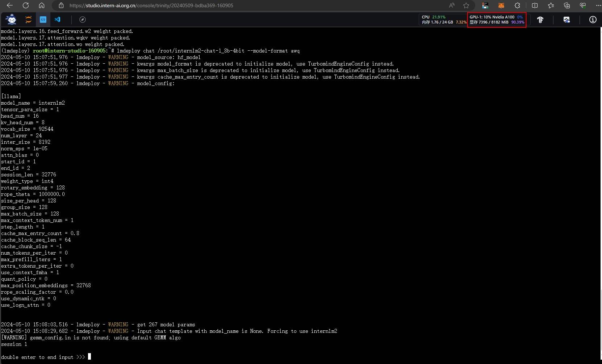The height and width of the screenshot is (364, 602).
Task: Open the browser Collections icon
Action: pos(567,5)
